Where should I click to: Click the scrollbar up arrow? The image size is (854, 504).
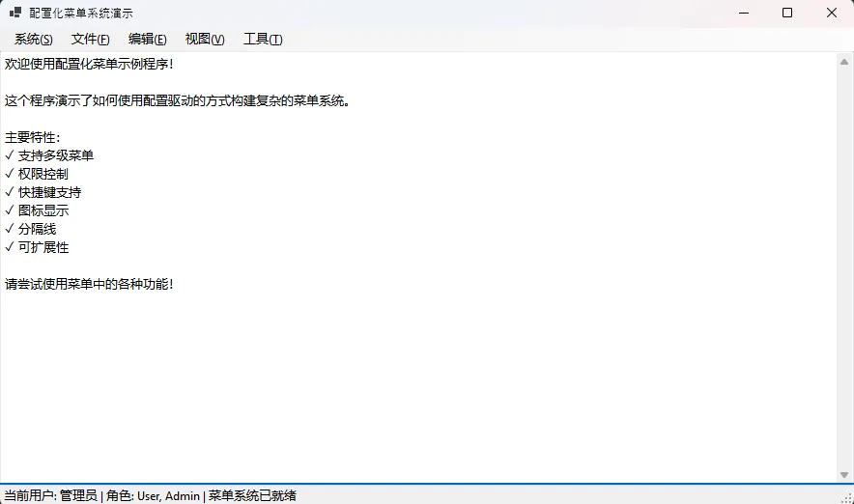pos(844,61)
